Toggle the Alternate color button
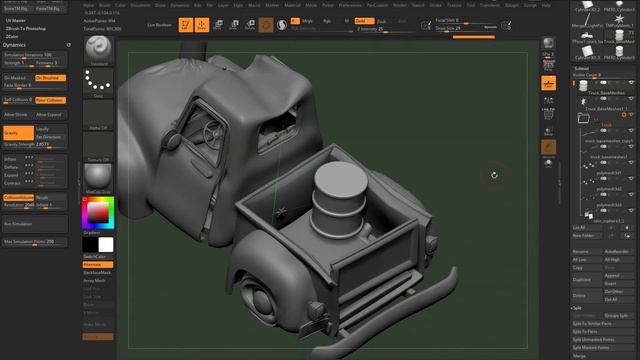Screen dimensions: 640x360 tap(98, 265)
